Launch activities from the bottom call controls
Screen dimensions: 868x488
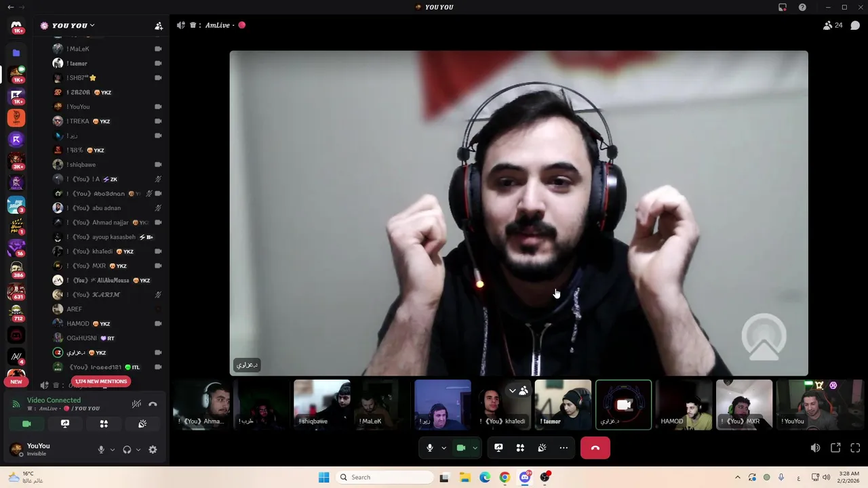point(520,448)
